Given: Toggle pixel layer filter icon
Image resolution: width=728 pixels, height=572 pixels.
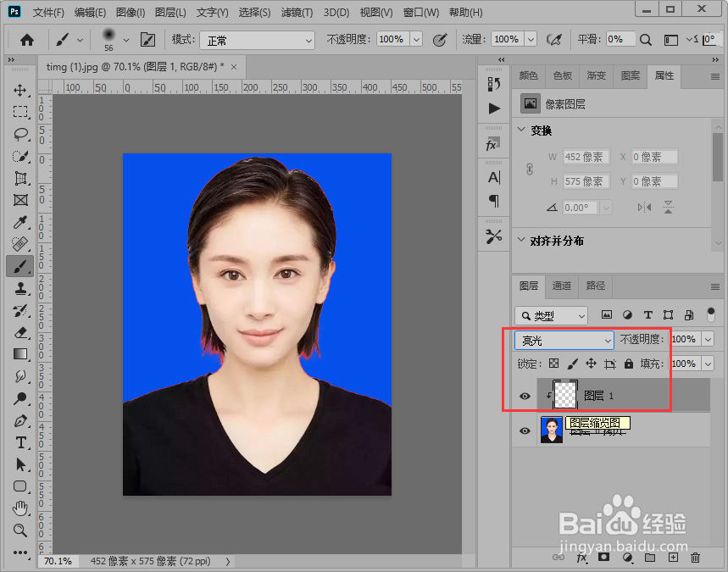Looking at the screenshot, I should (x=606, y=314).
